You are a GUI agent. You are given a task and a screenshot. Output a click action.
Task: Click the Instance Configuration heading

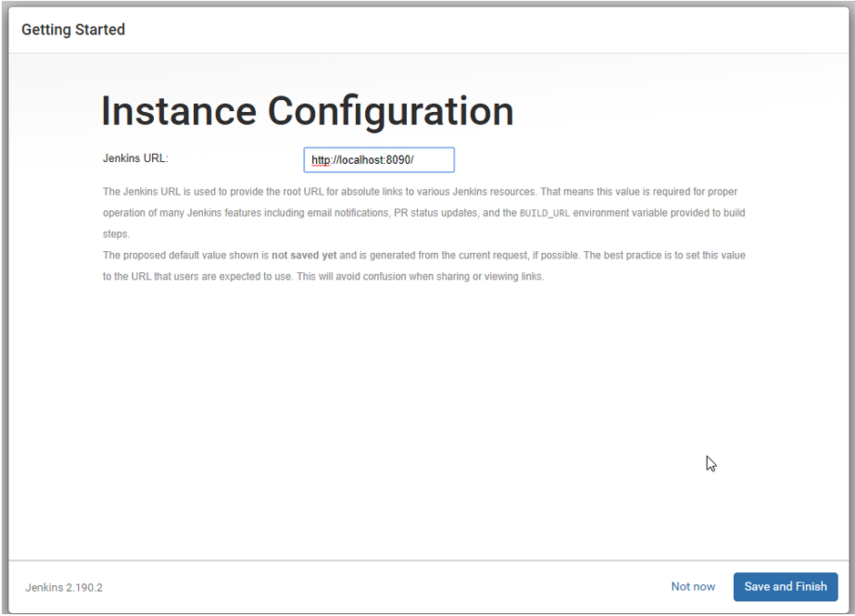point(308,111)
